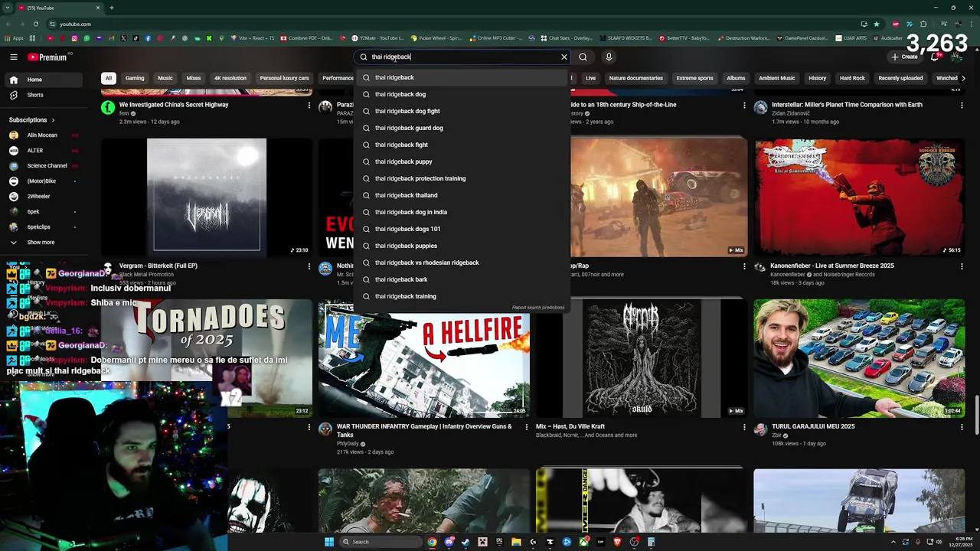Select the Nature documentaries chip
Screen dimensions: 980x551
(635, 78)
